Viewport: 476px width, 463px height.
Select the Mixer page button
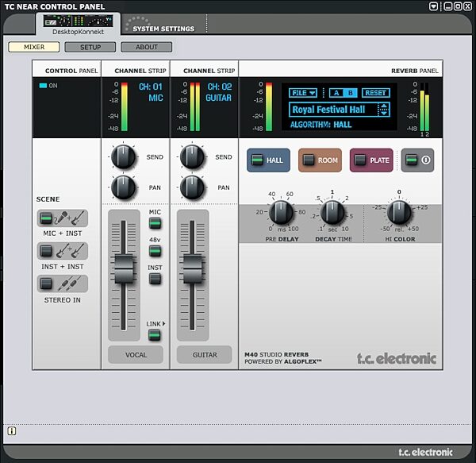pos(34,47)
